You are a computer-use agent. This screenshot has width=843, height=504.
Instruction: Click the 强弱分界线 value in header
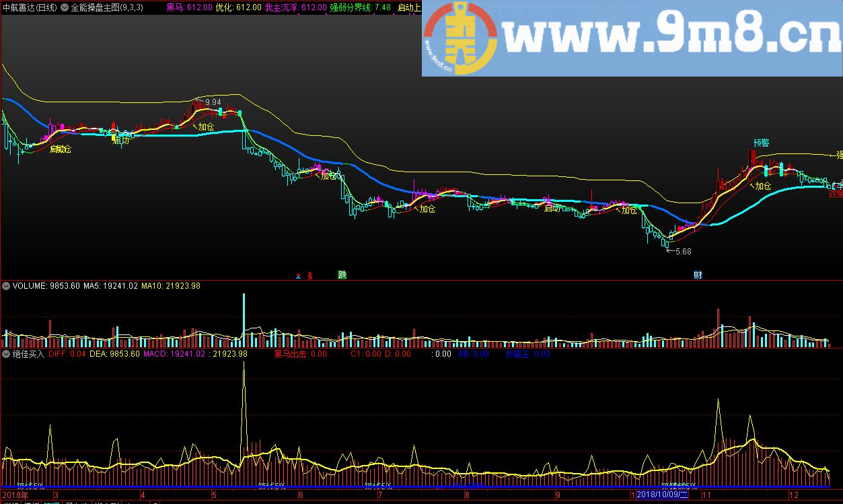point(359,8)
